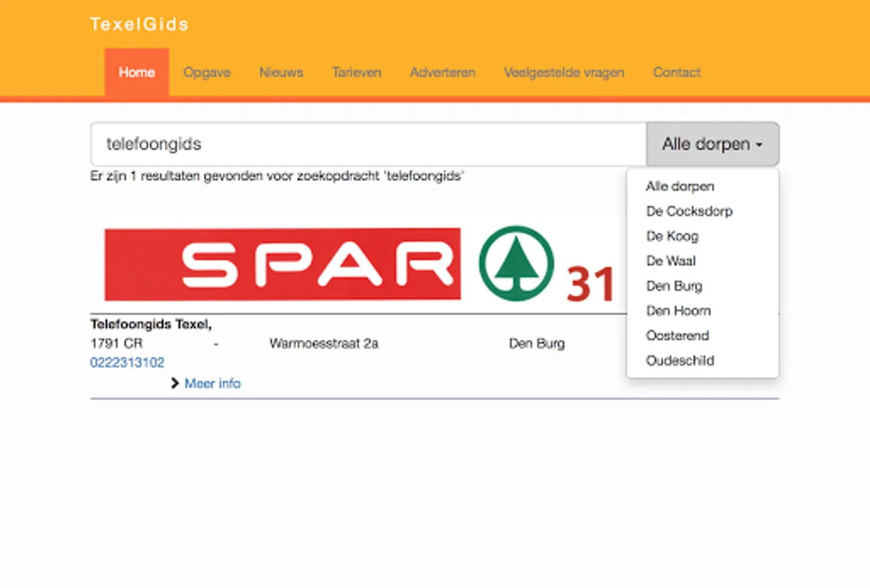This screenshot has height=588, width=870.
Task: Select Den Burg in the dropdown list
Action: coord(674,286)
